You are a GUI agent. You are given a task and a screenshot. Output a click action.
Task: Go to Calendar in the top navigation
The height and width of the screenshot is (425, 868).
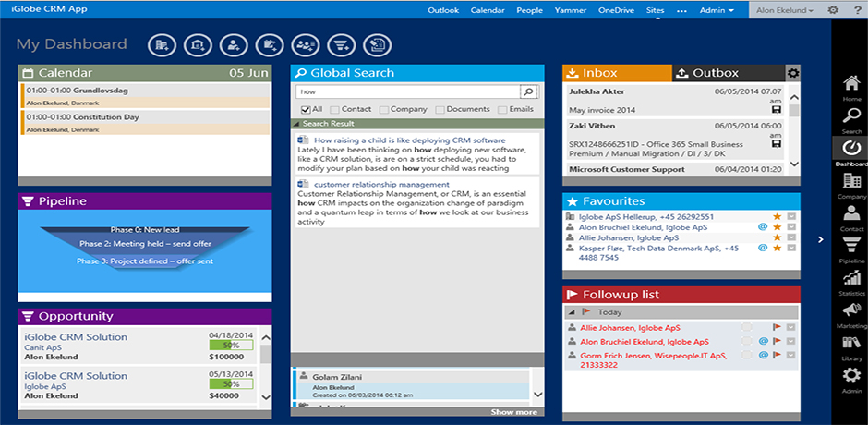(x=488, y=10)
